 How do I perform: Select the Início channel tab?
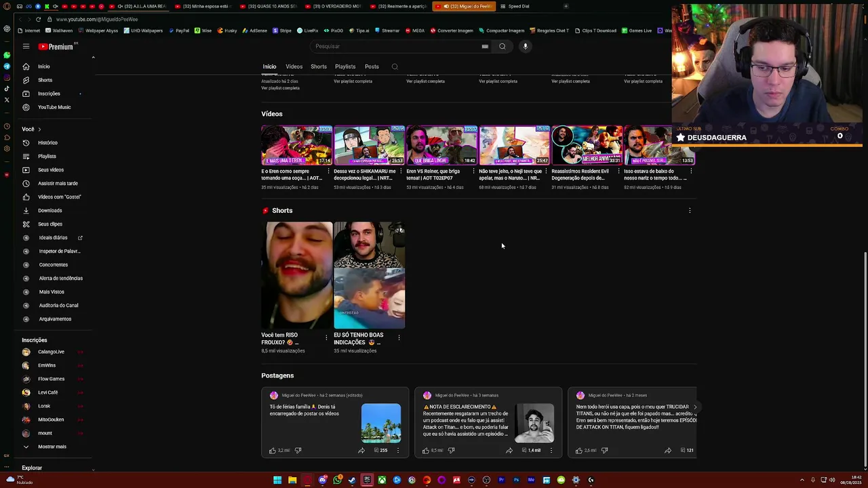coord(269,66)
